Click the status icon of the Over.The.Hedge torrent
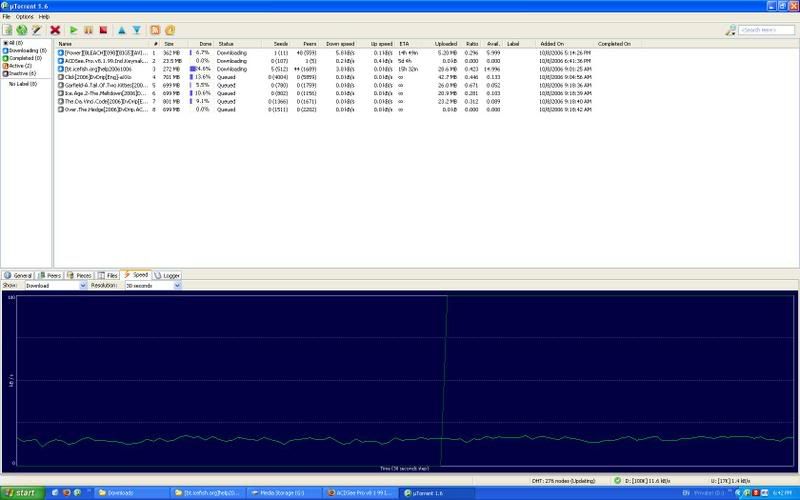800x500 pixels. point(61,109)
